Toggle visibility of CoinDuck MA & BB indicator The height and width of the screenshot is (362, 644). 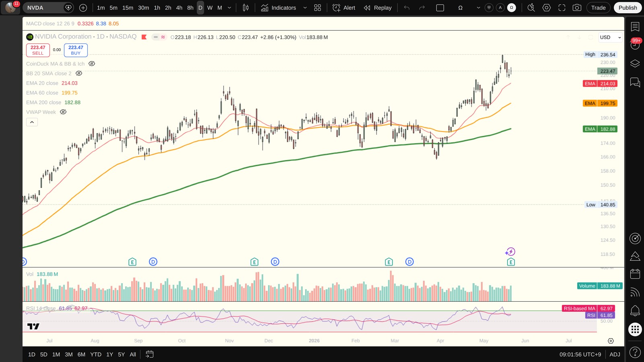point(92,64)
